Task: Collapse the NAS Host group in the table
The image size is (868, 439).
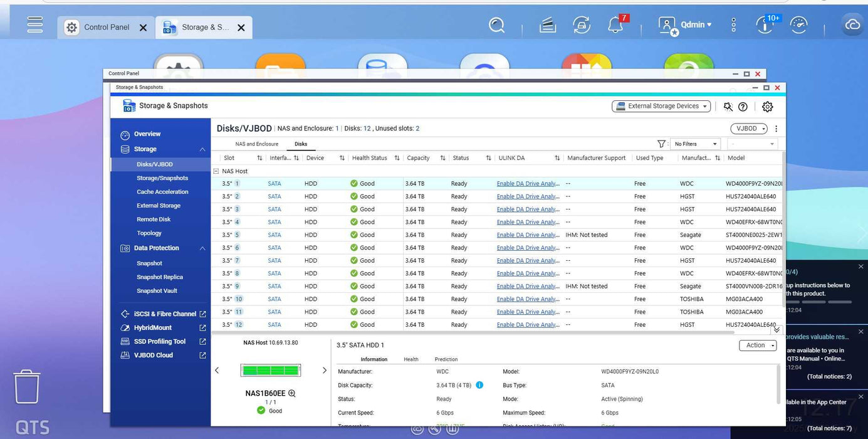Action: pyautogui.click(x=216, y=171)
